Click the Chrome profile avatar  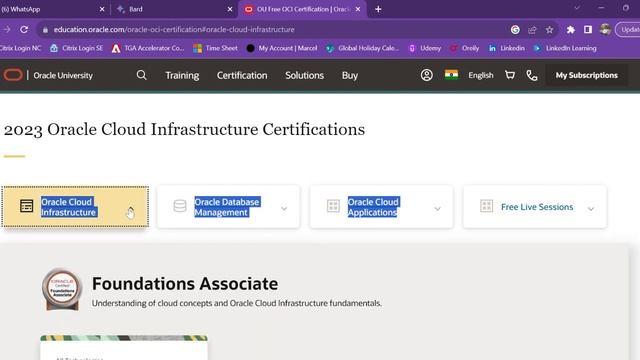(x=605, y=29)
